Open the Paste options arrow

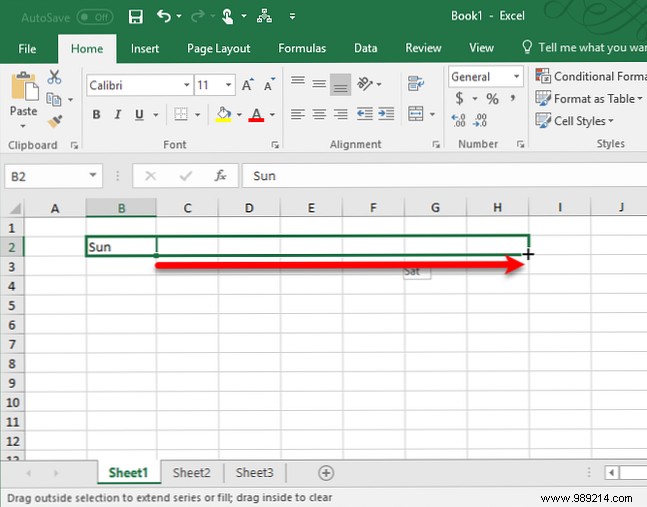tap(23, 126)
